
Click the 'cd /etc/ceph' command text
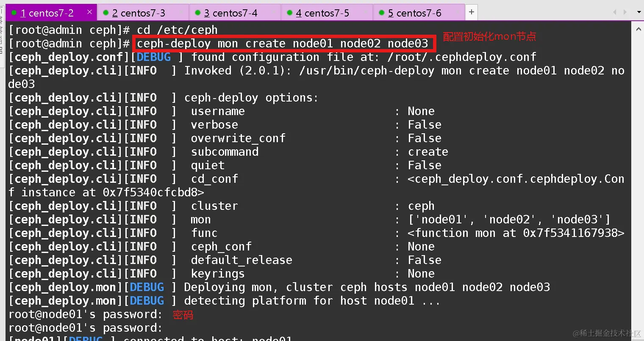(x=177, y=30)
